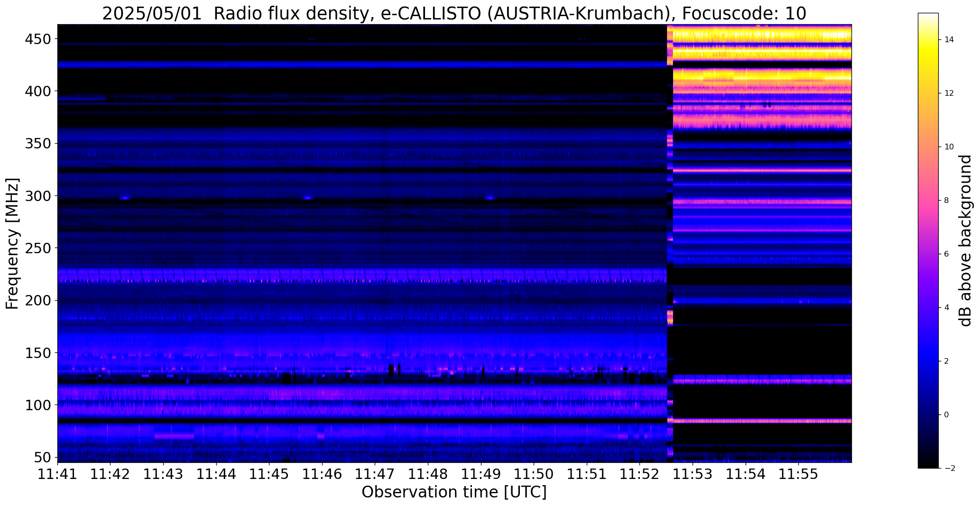Click the 50 frequency tick label
Image resolution: width=980 pixels, height=506 pixels.
42,457
